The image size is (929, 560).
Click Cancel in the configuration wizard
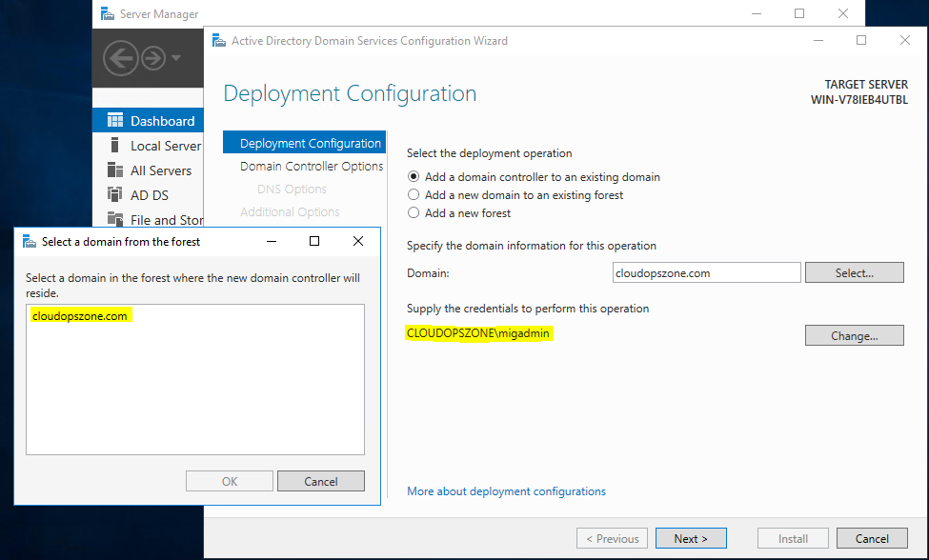click(x=872, y=539)
